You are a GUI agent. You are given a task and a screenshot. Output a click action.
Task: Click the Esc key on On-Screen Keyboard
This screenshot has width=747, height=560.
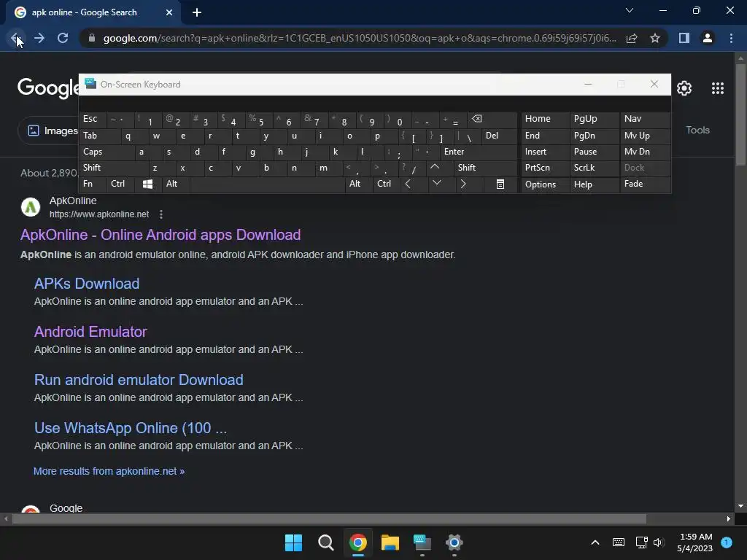93,119
